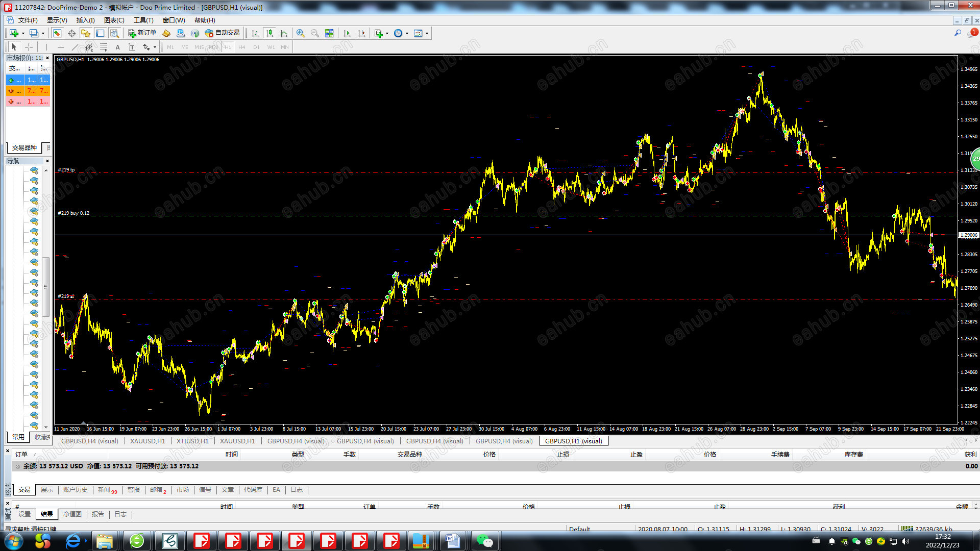Viewport: 980px width, 551px height.
Task: Expand the chart templates dropdown arrow
Action: coord(427,33)
